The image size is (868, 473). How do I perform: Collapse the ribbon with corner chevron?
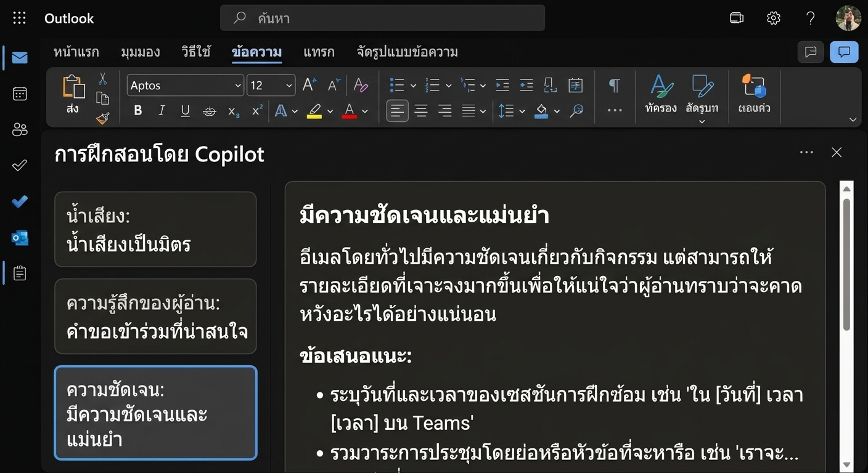pyautogui.click(x=853, y=119)
